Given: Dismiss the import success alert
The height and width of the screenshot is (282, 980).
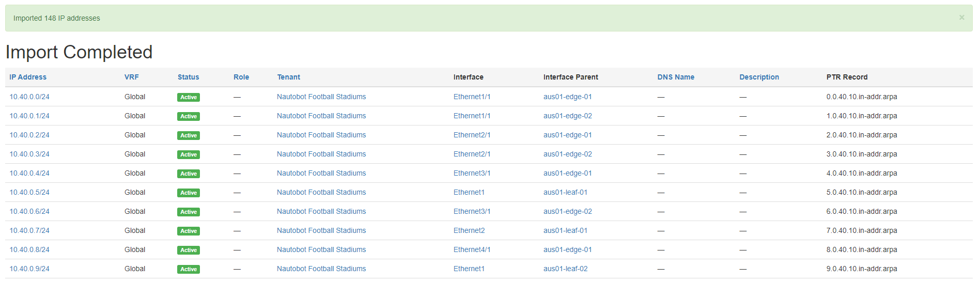Looking at the screenshot, I should (x=961, y=18).
